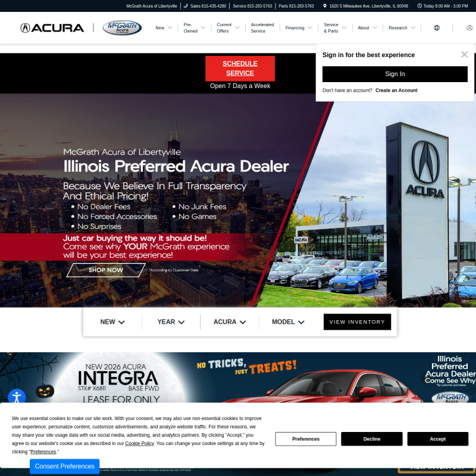Click the McGrath Acura oval logo

click(x=122, y=27)
